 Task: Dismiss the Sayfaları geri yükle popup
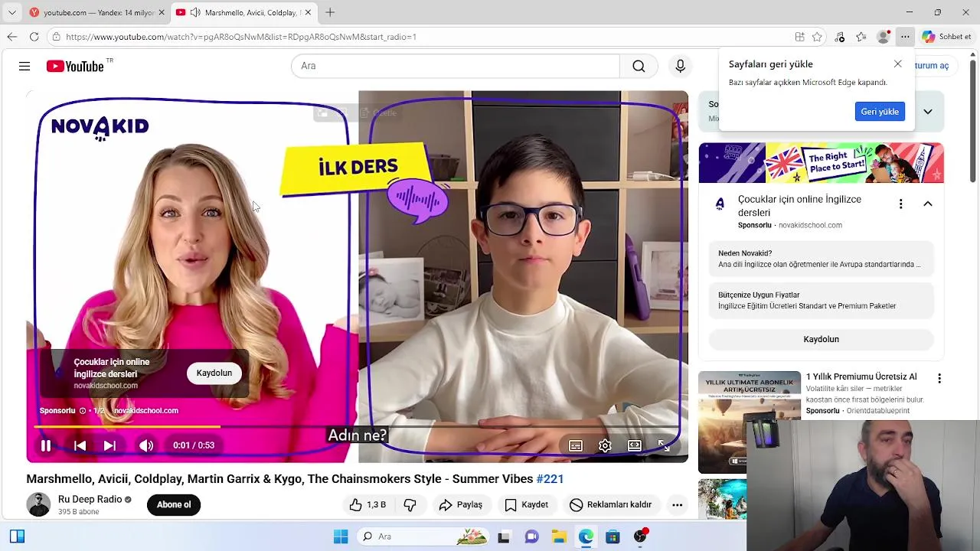[x=897, y=64]
